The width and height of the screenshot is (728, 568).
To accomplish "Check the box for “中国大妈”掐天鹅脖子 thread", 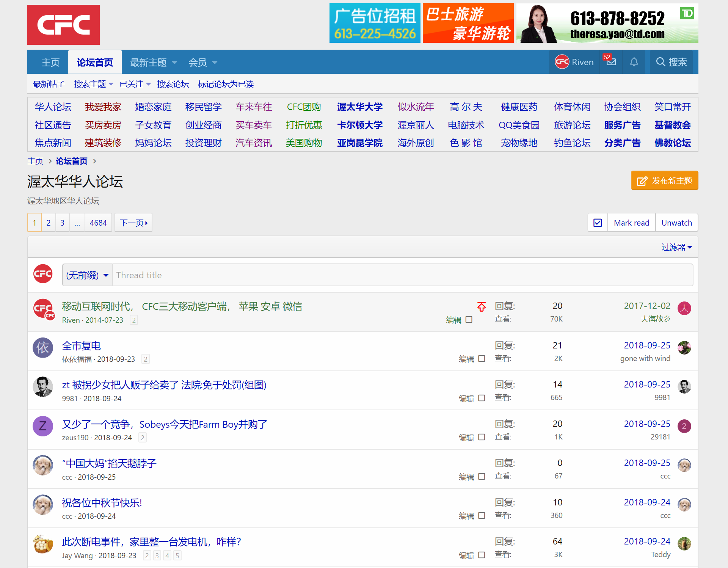I will point(482,477).
